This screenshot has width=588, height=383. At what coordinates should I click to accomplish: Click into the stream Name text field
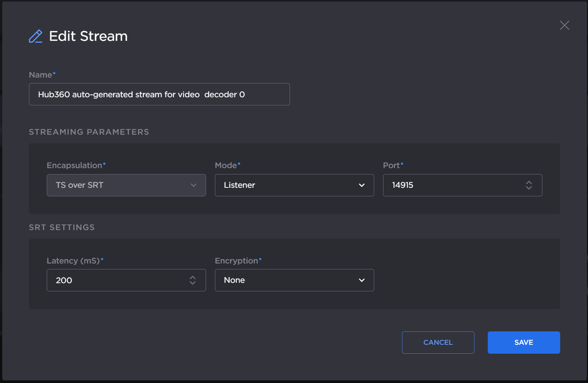click(159, 94)
